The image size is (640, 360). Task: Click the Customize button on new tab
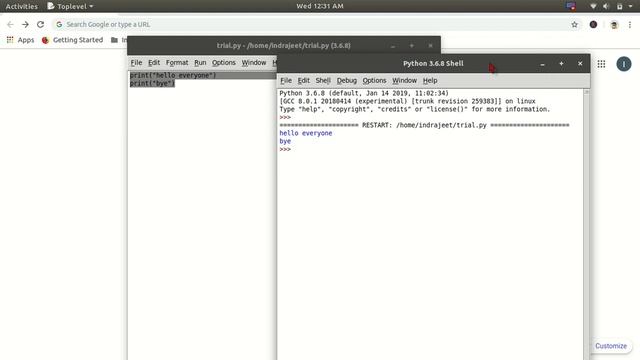click(x=611, y=346)
